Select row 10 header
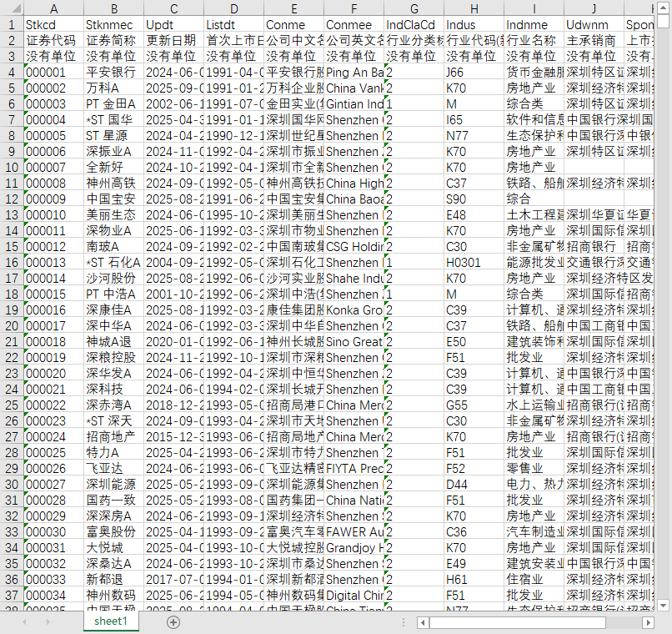Screen dimensions: 672x634 click(x=12, y=167)
